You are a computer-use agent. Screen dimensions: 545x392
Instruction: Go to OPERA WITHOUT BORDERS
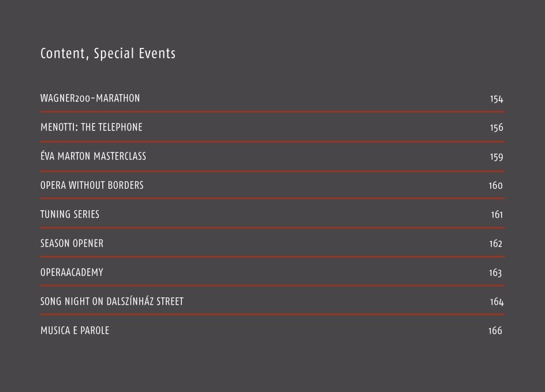(x=92, y=185)
